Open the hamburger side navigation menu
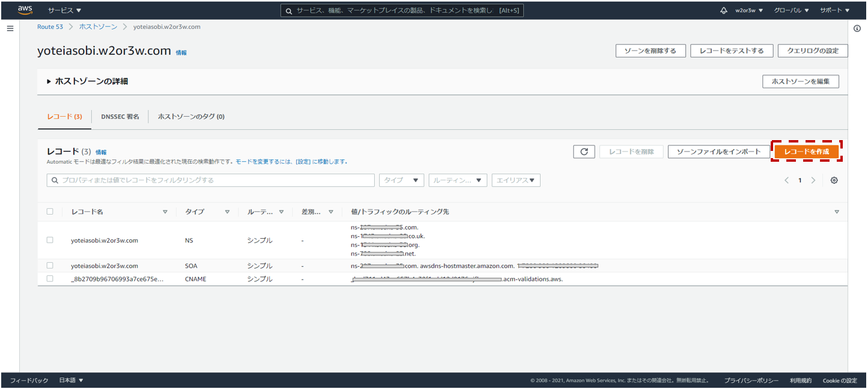This screenshot has width=868, height=389. pyautogui.click(x=10, y=29)
